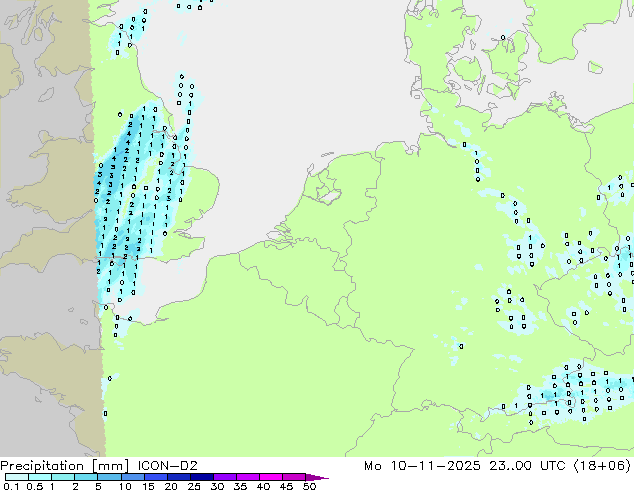The image size is (634, 490).
Task: Click the arrow tip above 50 mm
Action: 317,477
